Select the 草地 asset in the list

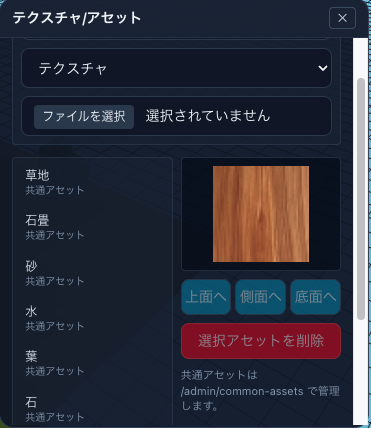pyautogui.click(x=92, y=182)
